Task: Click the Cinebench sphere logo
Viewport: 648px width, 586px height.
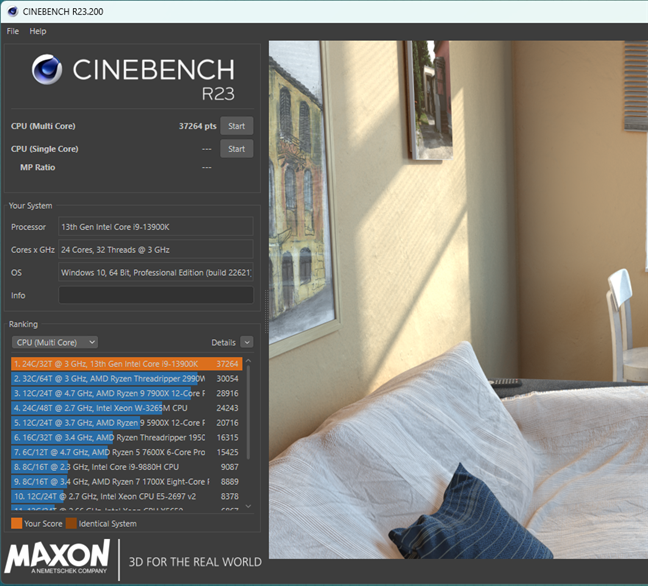Action: (47, 69)
